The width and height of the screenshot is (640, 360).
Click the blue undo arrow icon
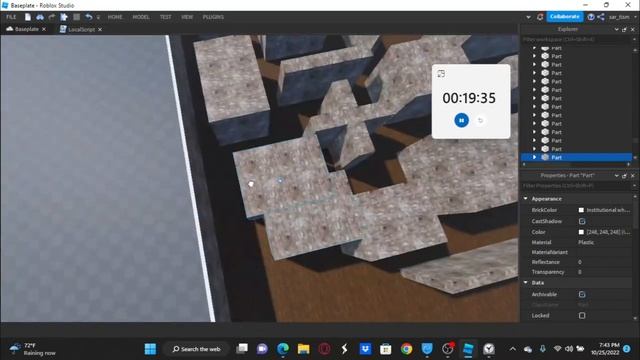coord(89,17)
